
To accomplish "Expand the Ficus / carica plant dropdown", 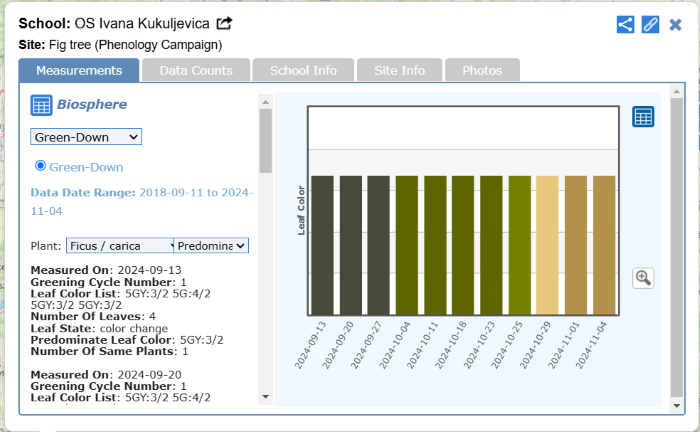I will coord(119,245).
